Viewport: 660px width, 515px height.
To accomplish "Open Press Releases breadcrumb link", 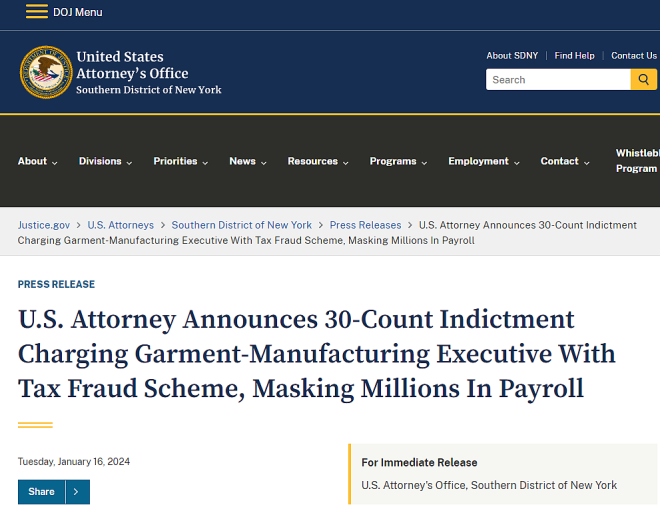I will 365,225.
